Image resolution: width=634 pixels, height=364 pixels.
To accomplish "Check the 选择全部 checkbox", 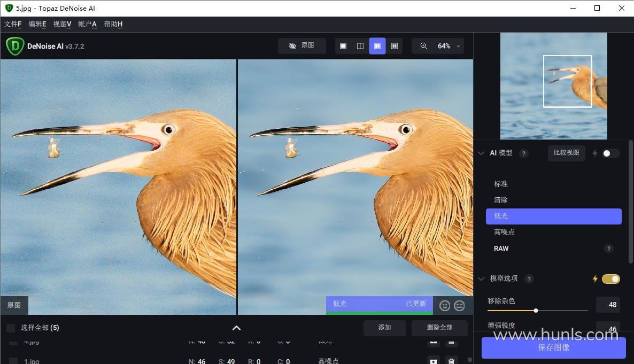I will click(x=11, y=328).
